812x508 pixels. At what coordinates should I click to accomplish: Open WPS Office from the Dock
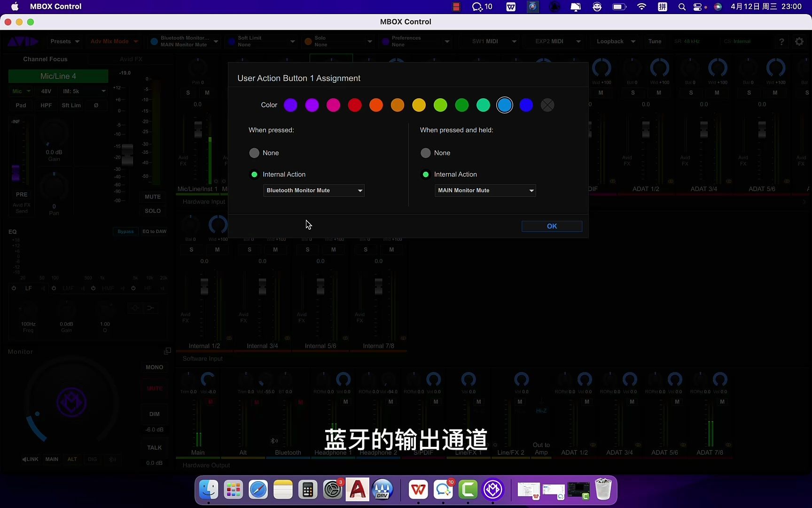418,490
